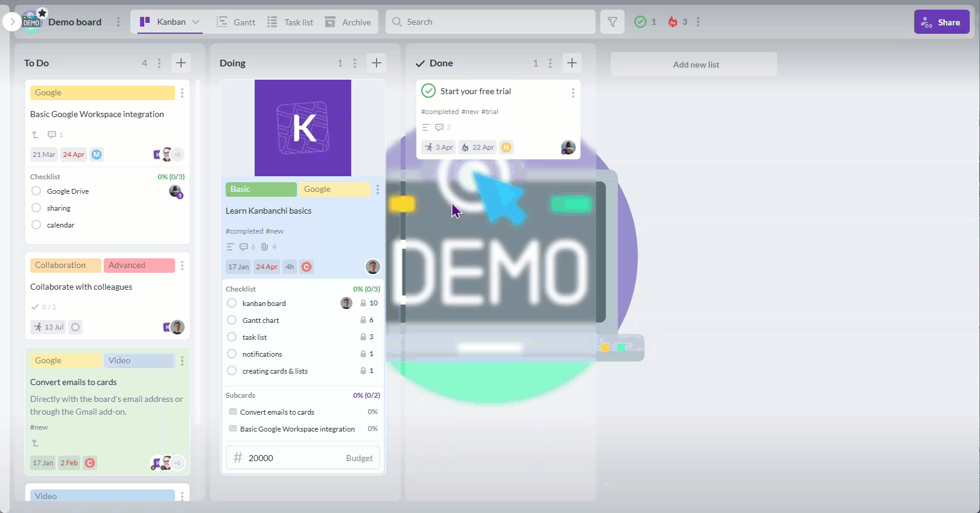Click the Search input field
The image size is (980, 513).
tap(491, 22)
